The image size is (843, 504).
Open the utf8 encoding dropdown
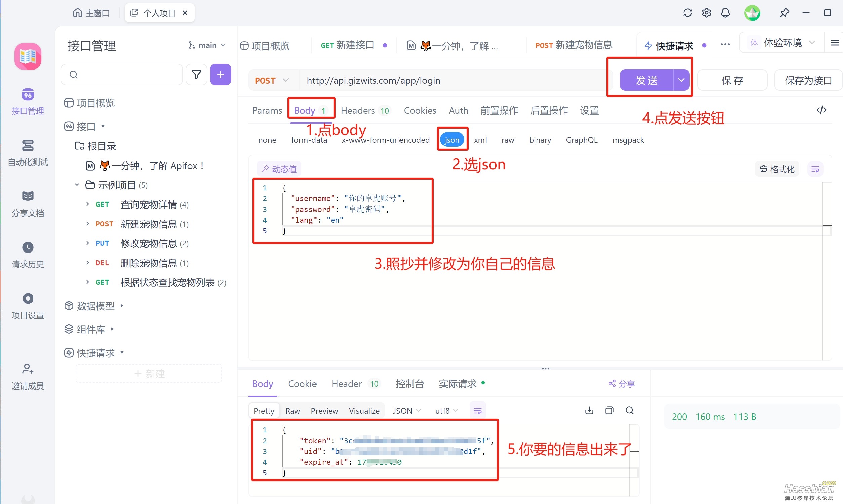pyautogui.click(x=447, y=411)
